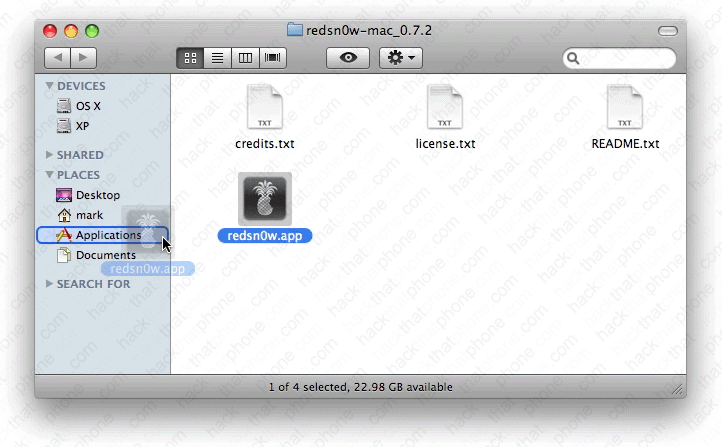Open the redsn0w.app pineapple icon
Screen dimensions: 722x447
(x=265, y=198)
